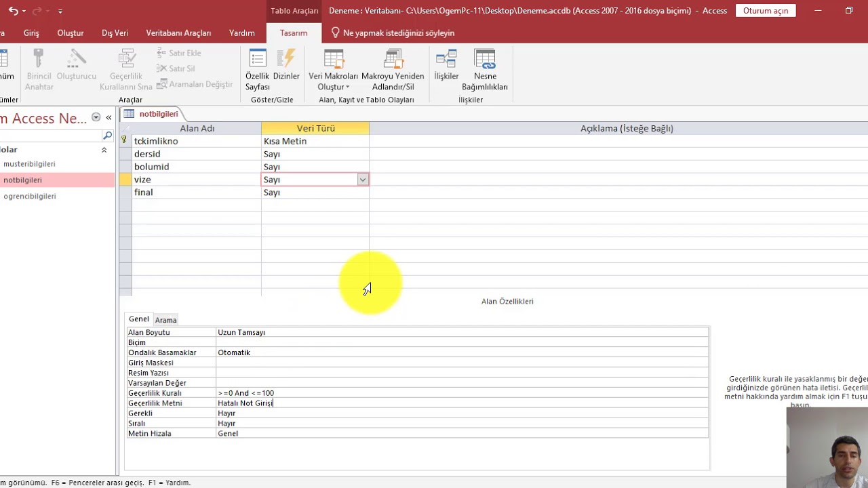
Task: Click the empty Giriş Maskesi field
Action: 462,363
